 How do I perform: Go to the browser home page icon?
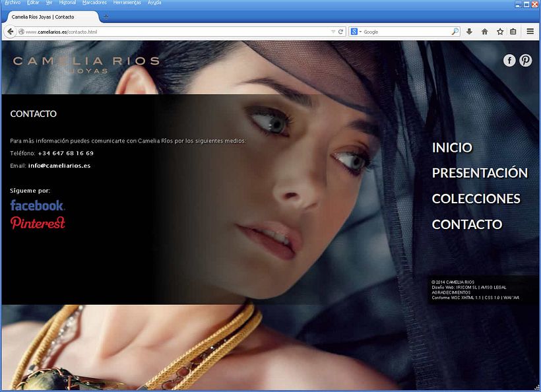[x=485, y=32]
